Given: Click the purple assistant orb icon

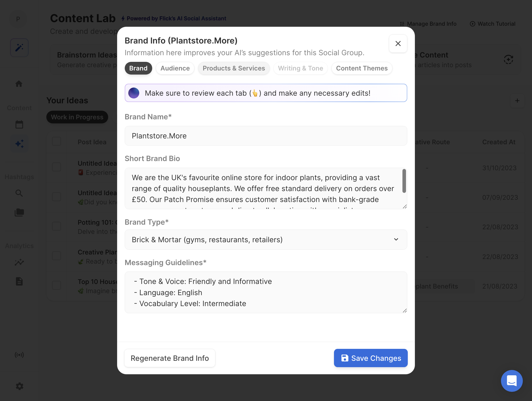Looking at the screenshot, I should point(134,93).
